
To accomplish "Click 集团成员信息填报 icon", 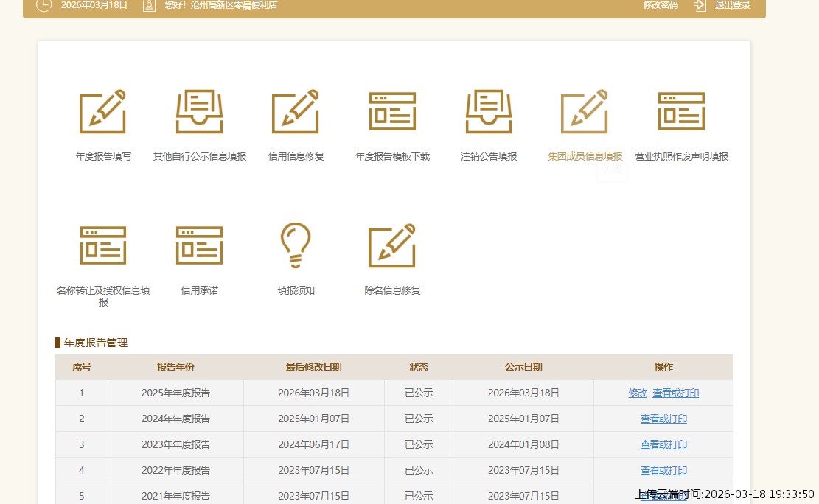I will coord(585,112).
